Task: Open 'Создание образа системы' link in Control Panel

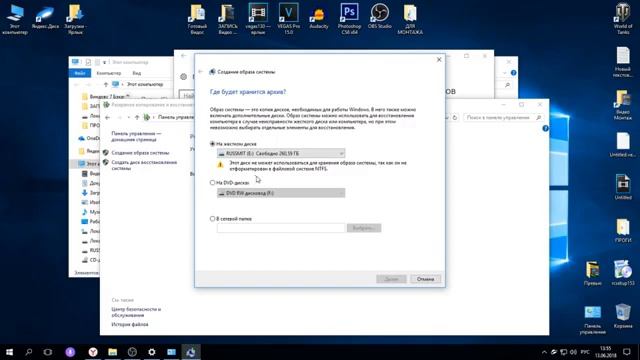Action: pyautogui.click(x=140, y=153)
